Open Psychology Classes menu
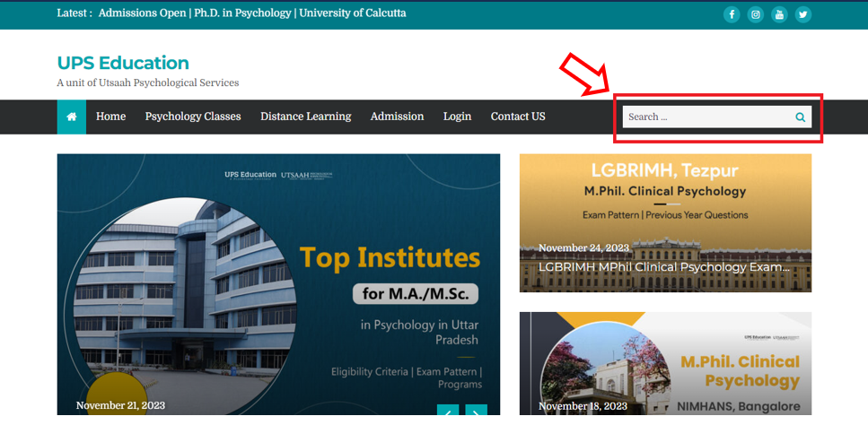The height and width of the screenshot is (425, 868). click(x=193, y=117)
